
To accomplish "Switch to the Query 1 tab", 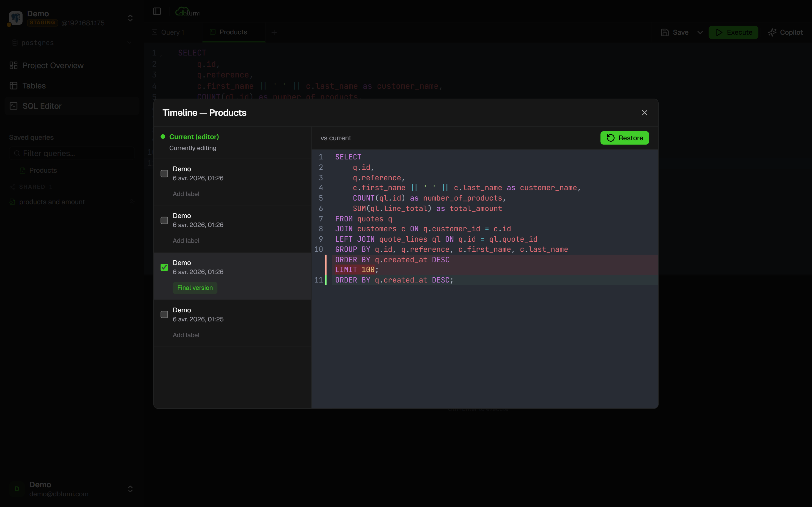I will (x=172, y=32).
